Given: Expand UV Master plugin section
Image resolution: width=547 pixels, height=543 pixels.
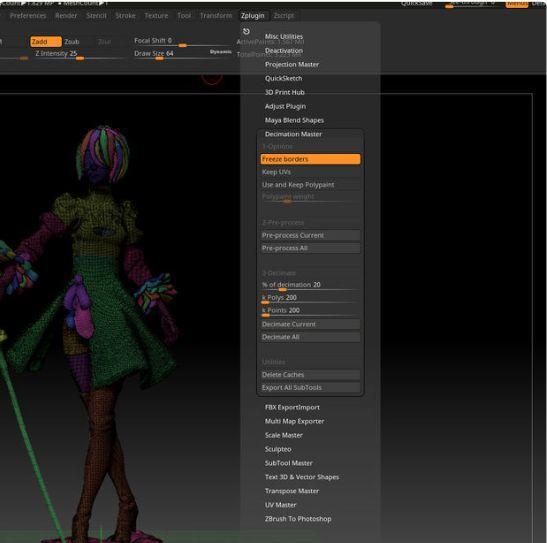Looking at the screenshot, I should (x=280, y=505).
